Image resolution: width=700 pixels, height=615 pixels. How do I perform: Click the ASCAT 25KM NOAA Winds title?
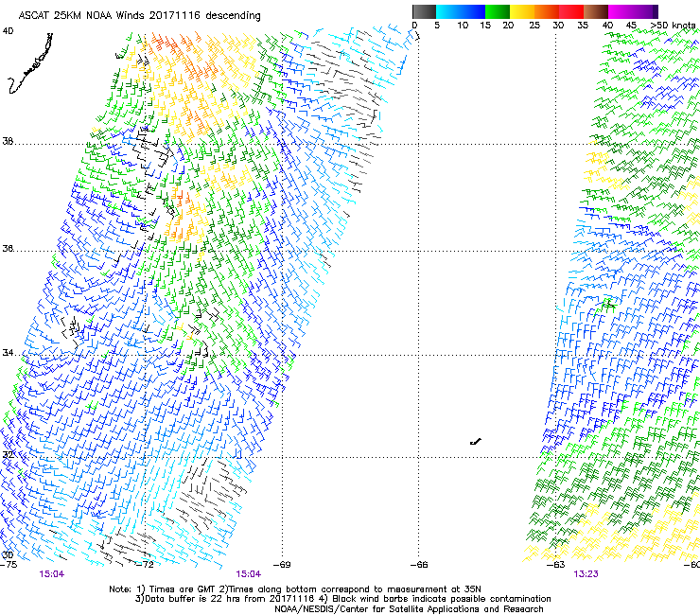tap(139, 15)
